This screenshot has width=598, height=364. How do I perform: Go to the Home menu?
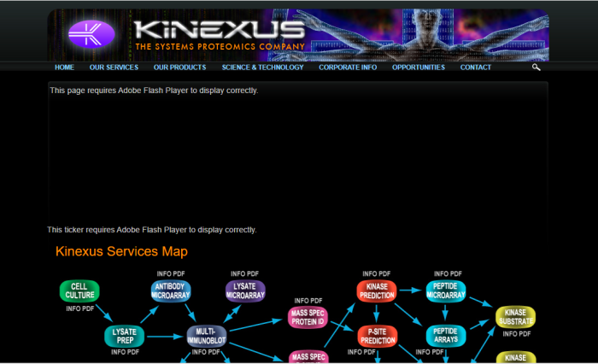[x=64, y=68]
